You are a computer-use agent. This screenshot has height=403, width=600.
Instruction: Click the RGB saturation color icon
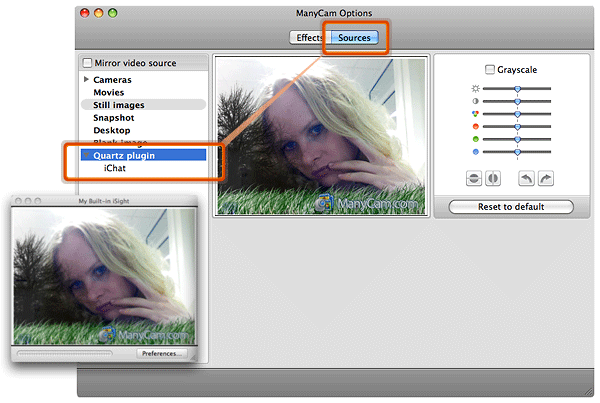[475, 114]
